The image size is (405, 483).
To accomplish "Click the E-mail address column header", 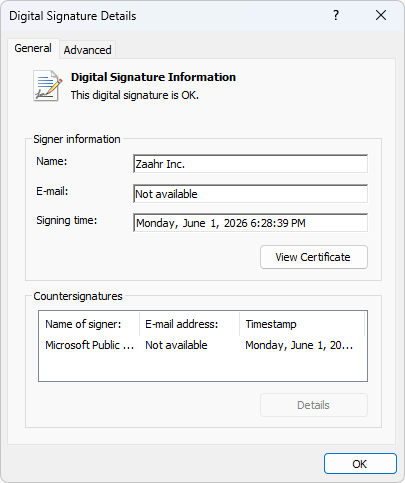I will 189,324.
